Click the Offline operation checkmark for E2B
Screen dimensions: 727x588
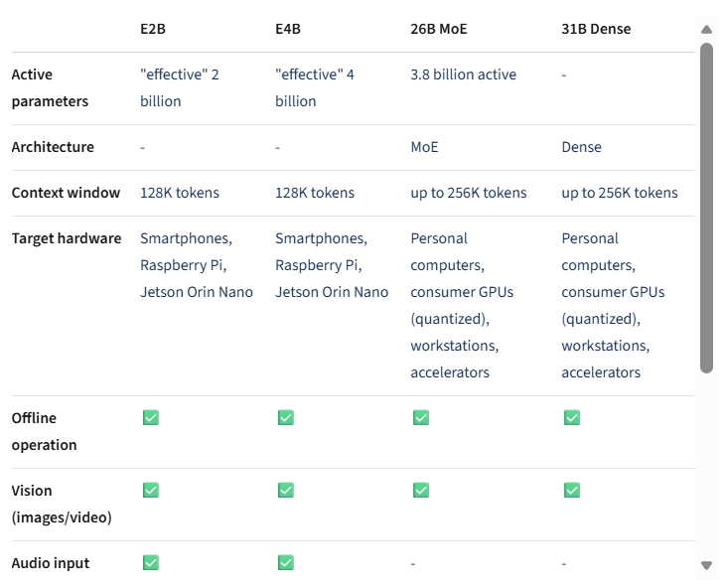click(151, 418)
